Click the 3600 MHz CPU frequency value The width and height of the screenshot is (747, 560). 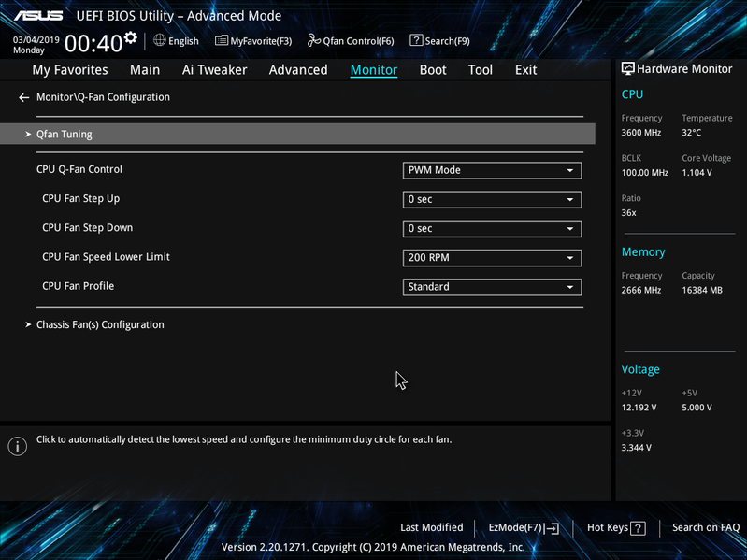[640, 133]
